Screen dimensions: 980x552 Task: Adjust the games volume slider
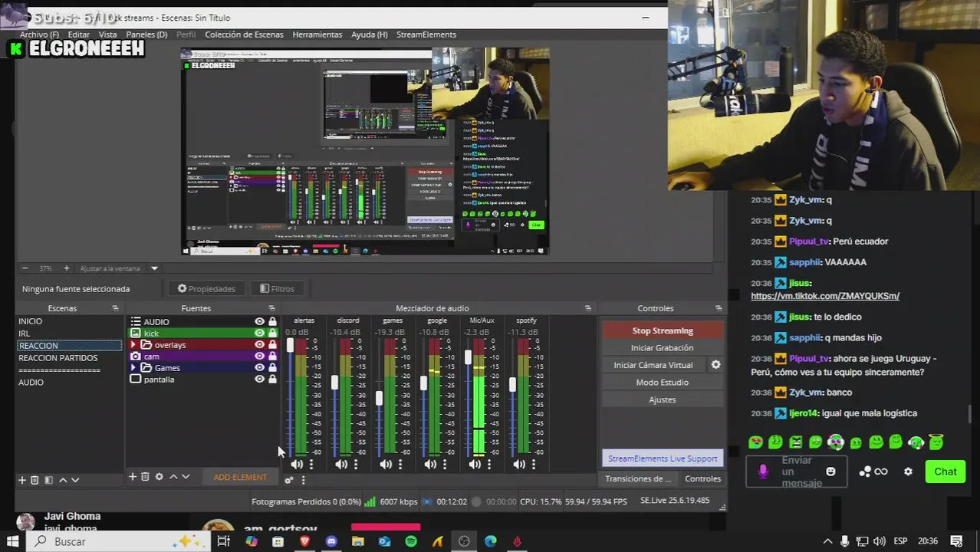coord(379,399)
